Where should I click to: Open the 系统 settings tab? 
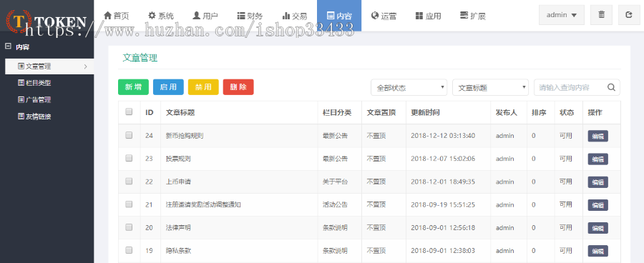tap(161, 16)
